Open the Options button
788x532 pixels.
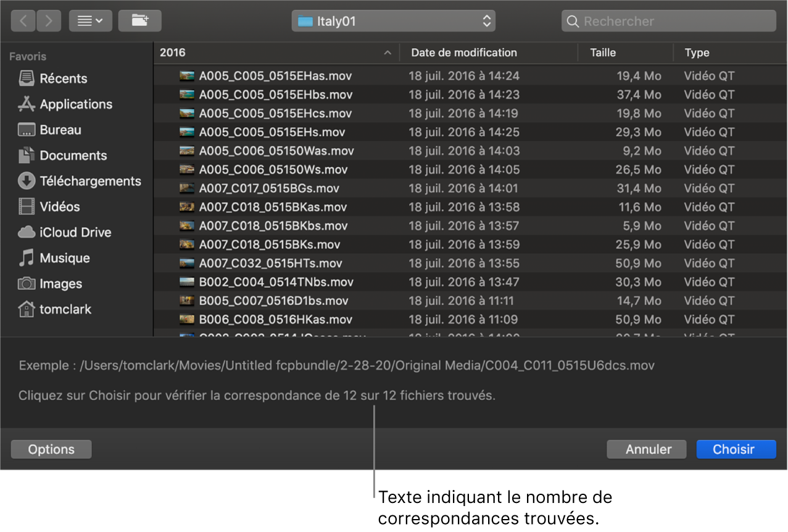pos(51,449)
